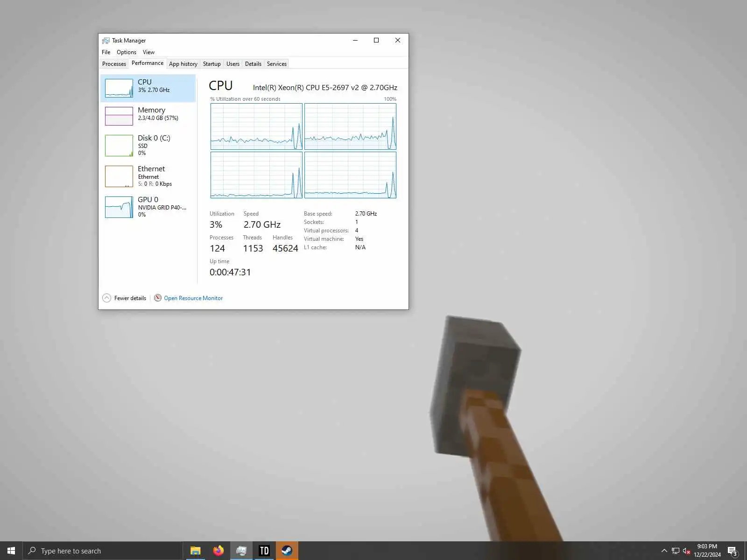The height and width of the screenshot is (560, 747).
Task: Open the File menu in Task Manager
Action: pyautogui.click(x=106, y=52)
